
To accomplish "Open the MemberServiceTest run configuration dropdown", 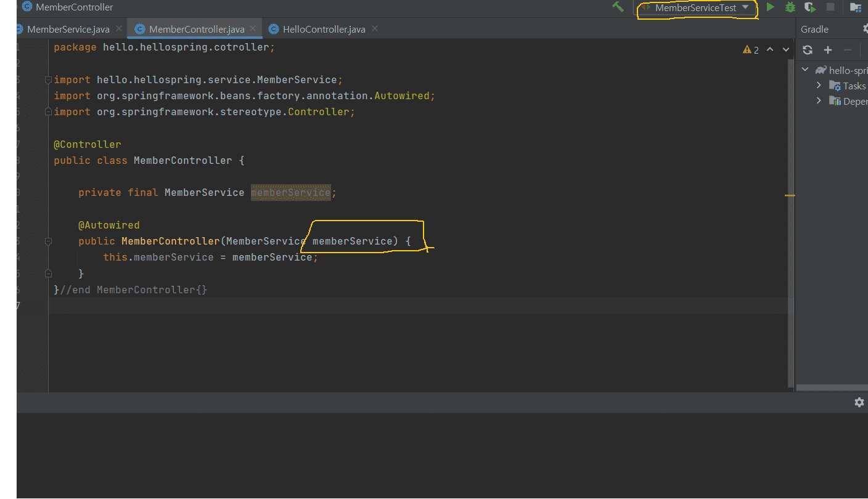I will click(x=697, y=8).
